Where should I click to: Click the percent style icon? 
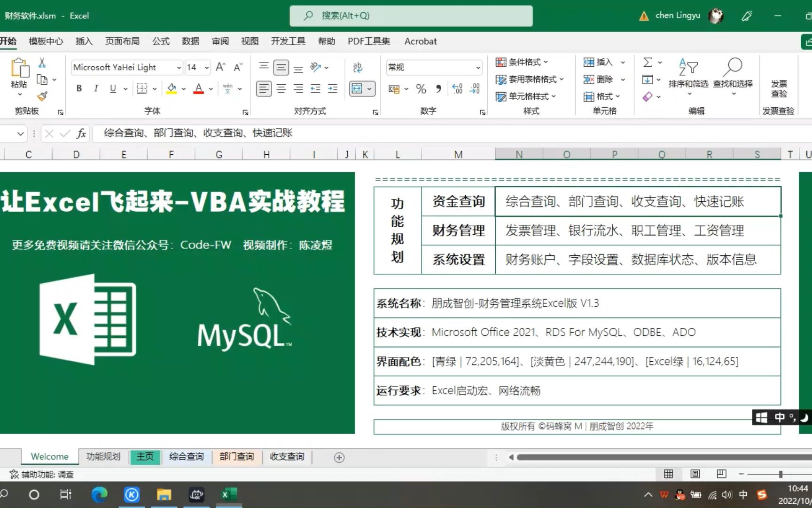point(421,89)
